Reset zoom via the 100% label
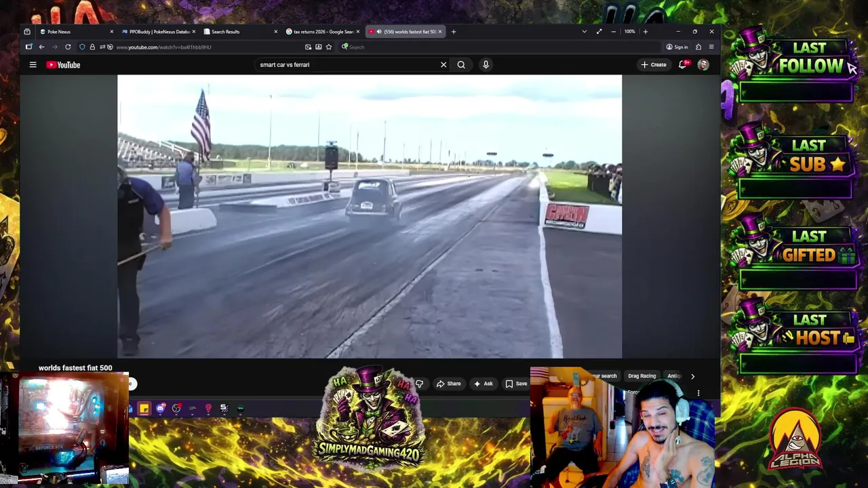Screen dimensions: 868x488 (630, 32)
